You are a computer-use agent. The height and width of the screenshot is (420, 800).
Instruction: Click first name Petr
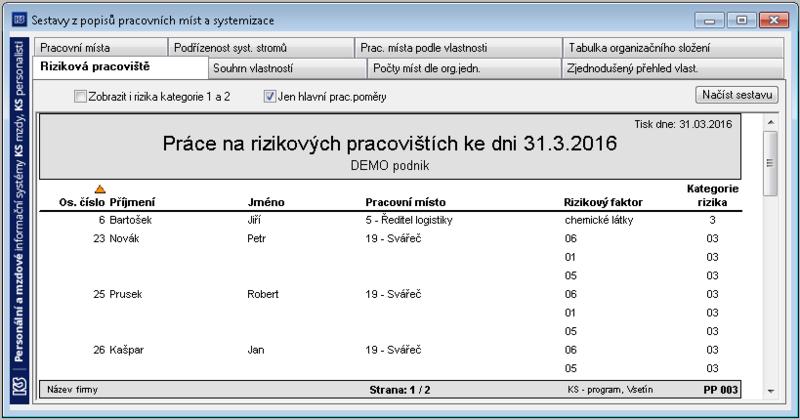pyautogui.click(x=257, y=238)
